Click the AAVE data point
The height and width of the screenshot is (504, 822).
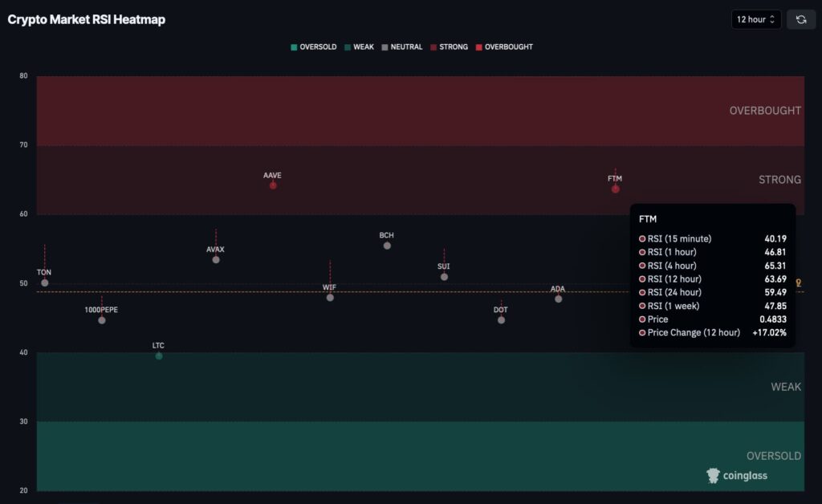[273, 185]
